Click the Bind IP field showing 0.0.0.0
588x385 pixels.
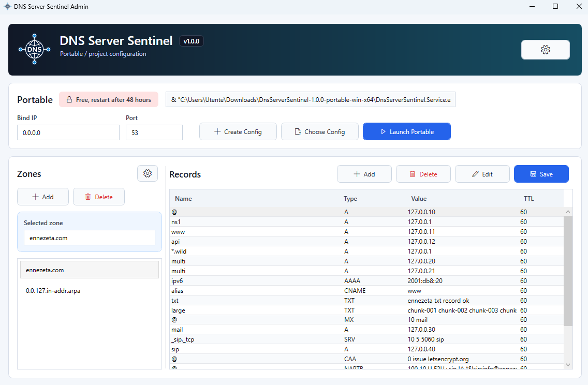(x=68, y=132)
